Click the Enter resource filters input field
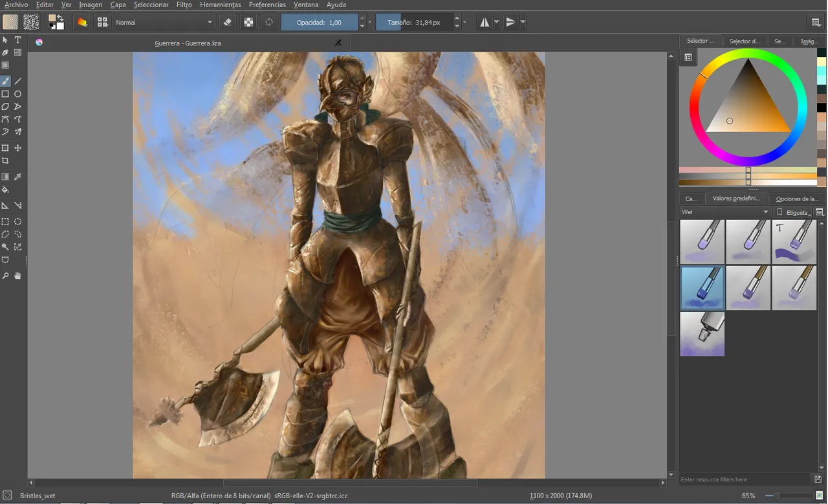The image size is (828, 504). (x=745, y=479)
